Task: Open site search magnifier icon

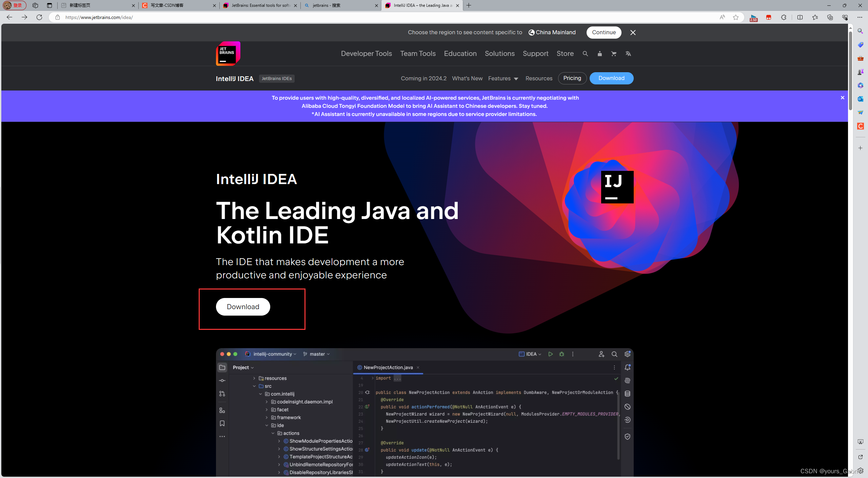Action: (x=585, y=54)
